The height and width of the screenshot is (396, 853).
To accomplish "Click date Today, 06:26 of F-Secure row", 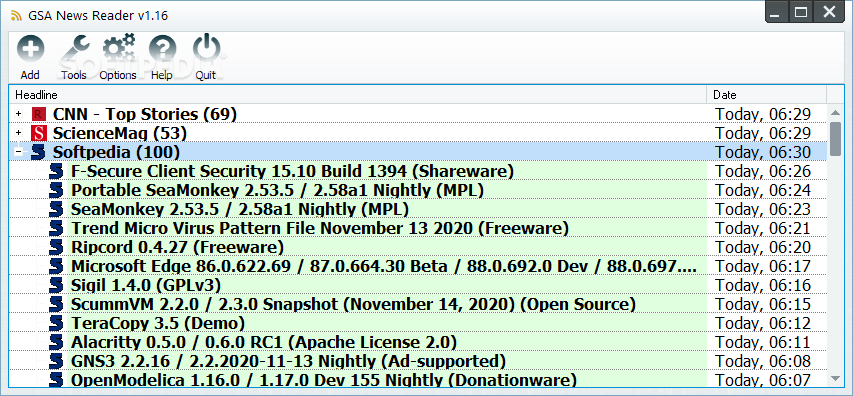I will [763, 172].
